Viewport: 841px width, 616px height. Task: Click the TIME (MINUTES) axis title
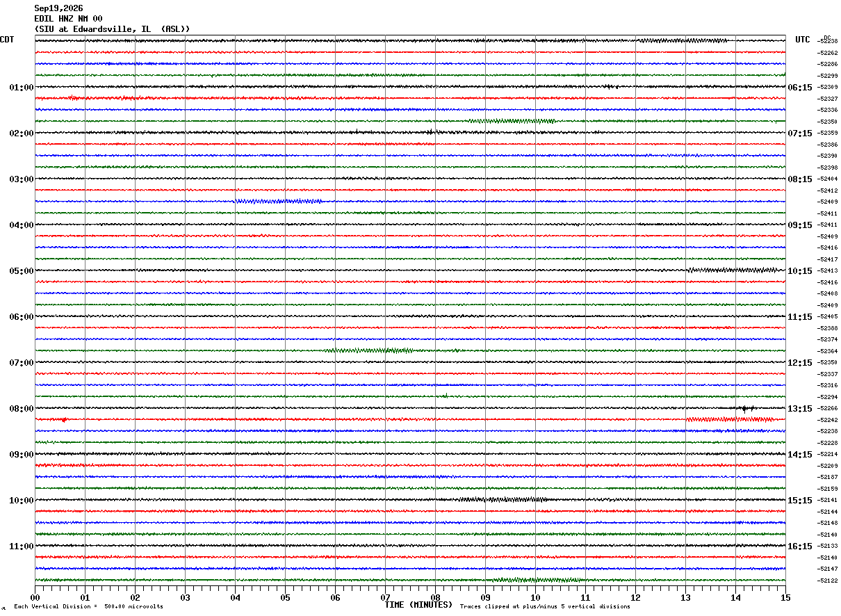tap(418, 605)
